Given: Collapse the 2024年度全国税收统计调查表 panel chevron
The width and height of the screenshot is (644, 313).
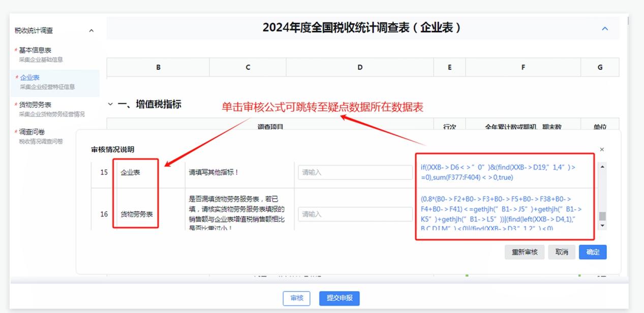Looking at the screenshot, I should click(605, 28).
